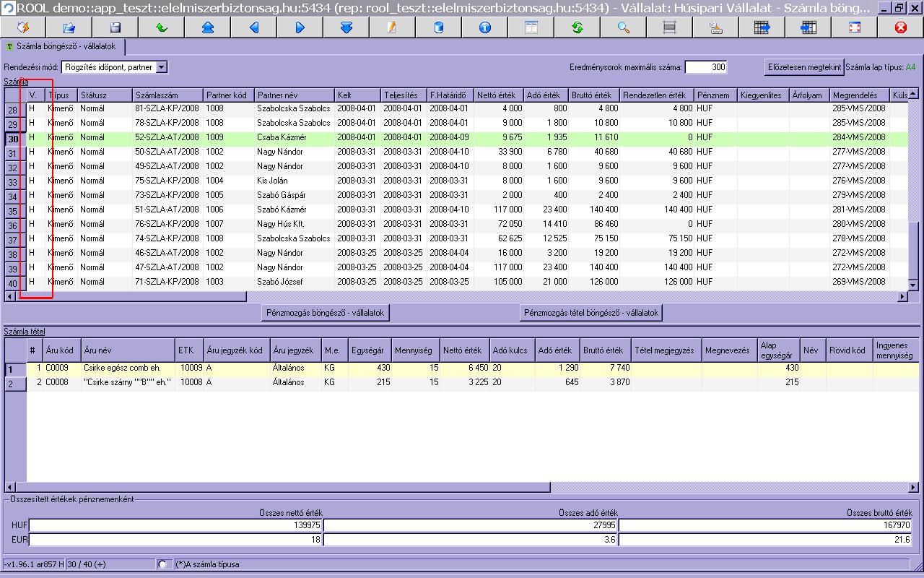The width and height of the screenshot is (924, 578).
Task: Toggle the status bar radio indicator
Action: pos(162,564)
